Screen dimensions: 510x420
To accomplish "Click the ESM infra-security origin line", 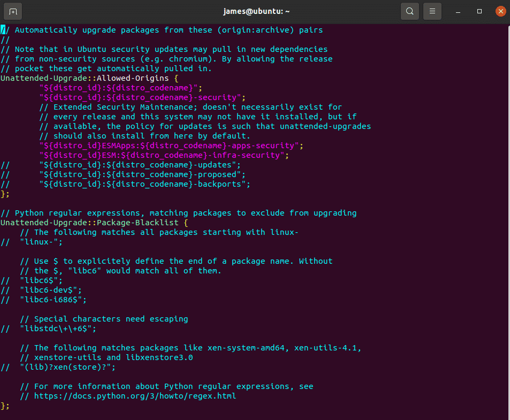I will coord(164,155).
